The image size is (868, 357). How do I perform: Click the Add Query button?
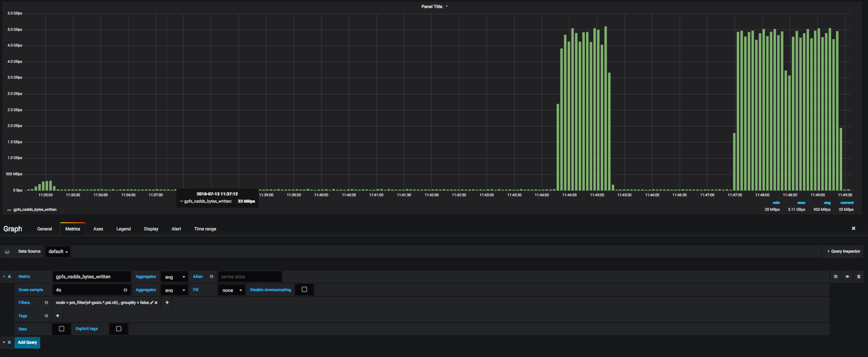click(27, 342)
